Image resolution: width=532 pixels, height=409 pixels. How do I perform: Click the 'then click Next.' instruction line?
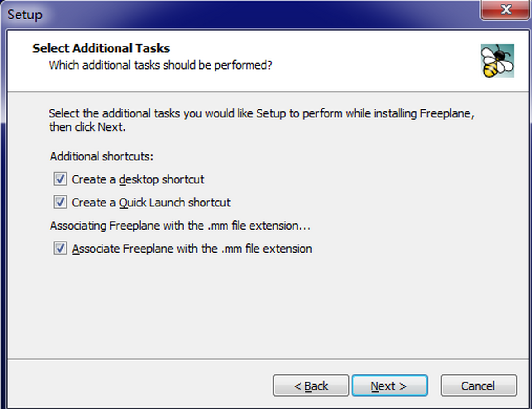(x=87, y=127)
